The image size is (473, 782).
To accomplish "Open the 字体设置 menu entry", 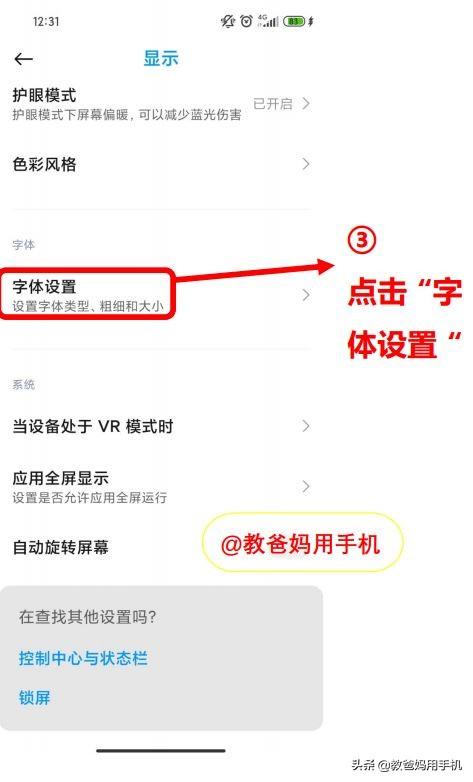I will pos(162,295).
